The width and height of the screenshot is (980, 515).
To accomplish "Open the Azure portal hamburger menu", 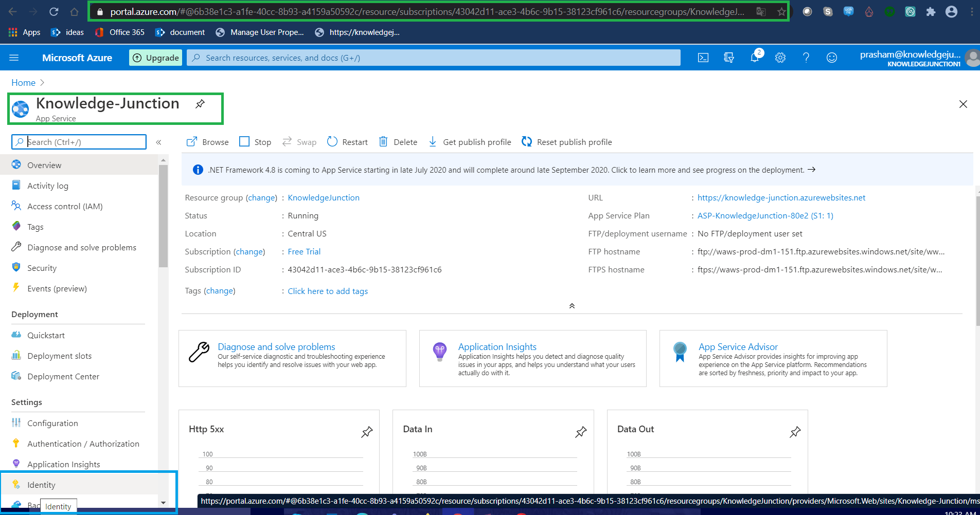I will [14, 58].
